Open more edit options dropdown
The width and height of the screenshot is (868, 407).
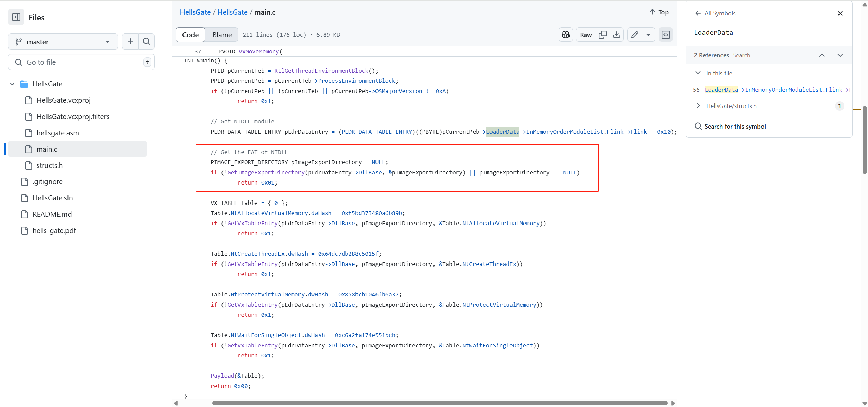pyautogui.click(x=648, y=35)
